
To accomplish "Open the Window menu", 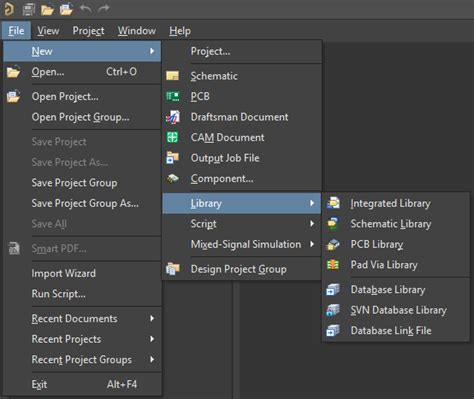I will click(x=137, y=31).
